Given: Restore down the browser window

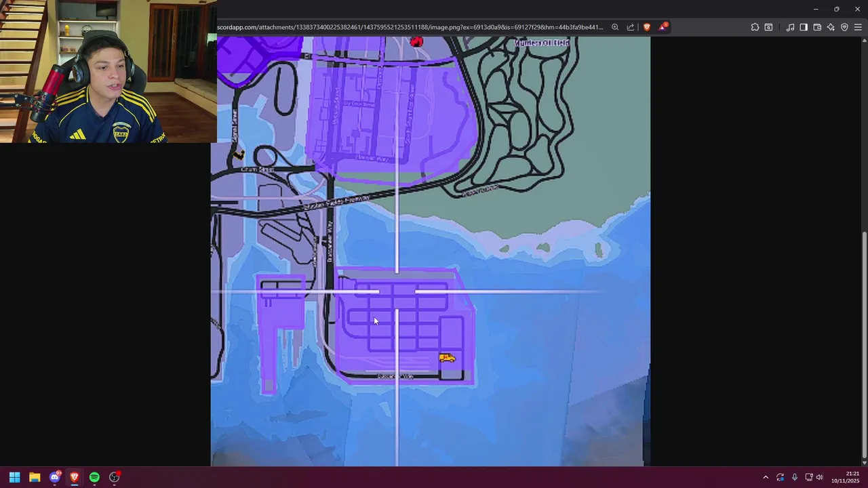Looking at the screenshot, I should pos(836,9).
